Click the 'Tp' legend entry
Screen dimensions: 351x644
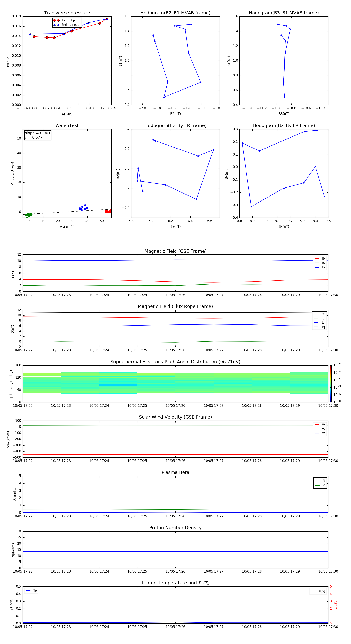pos(31,591)
